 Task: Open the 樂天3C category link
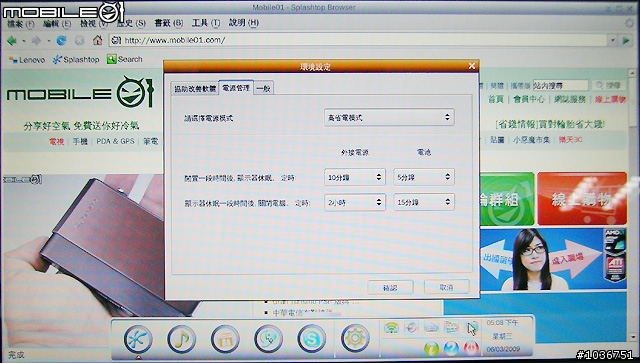click(x=570, y=140)
